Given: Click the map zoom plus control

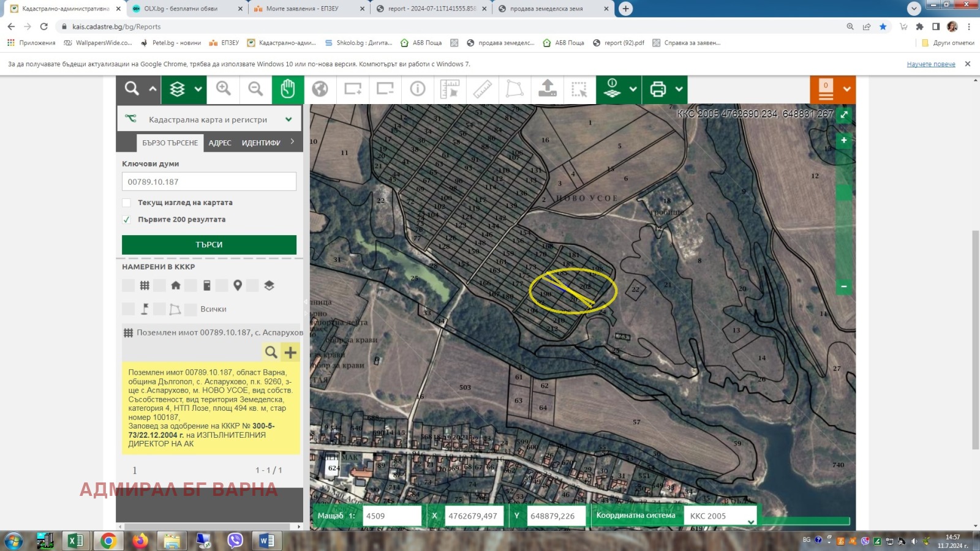Looking at the screenshot, I should (844, 140).
